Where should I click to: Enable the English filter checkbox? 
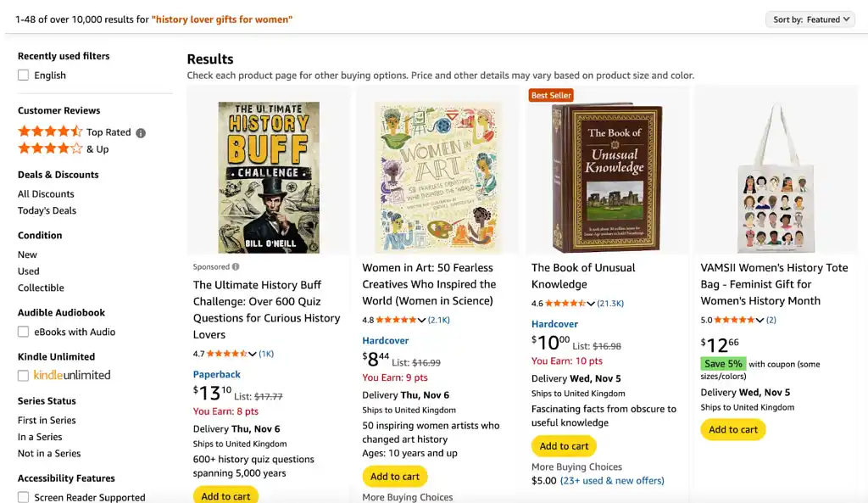click(23, 74)
